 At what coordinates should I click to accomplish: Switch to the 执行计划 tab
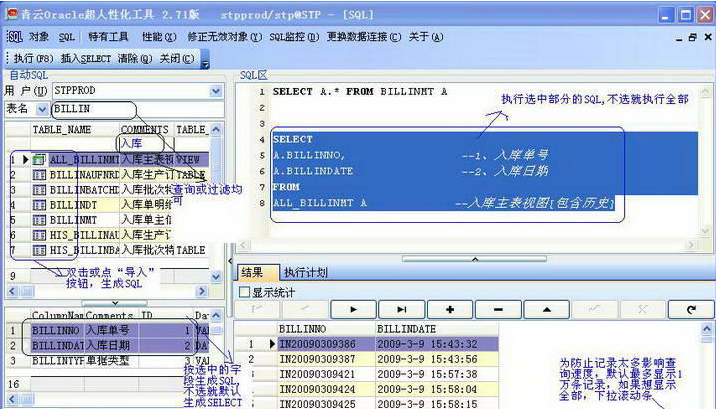[x=305, y=273]
